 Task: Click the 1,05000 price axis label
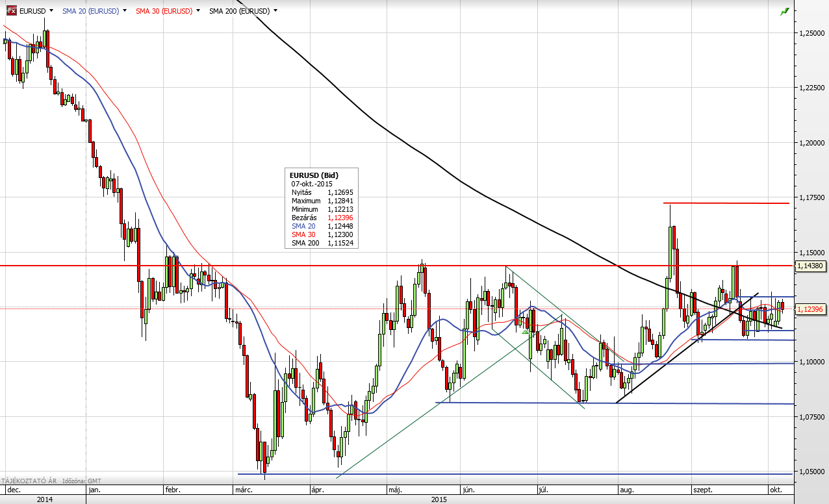(x=813, y=472)
